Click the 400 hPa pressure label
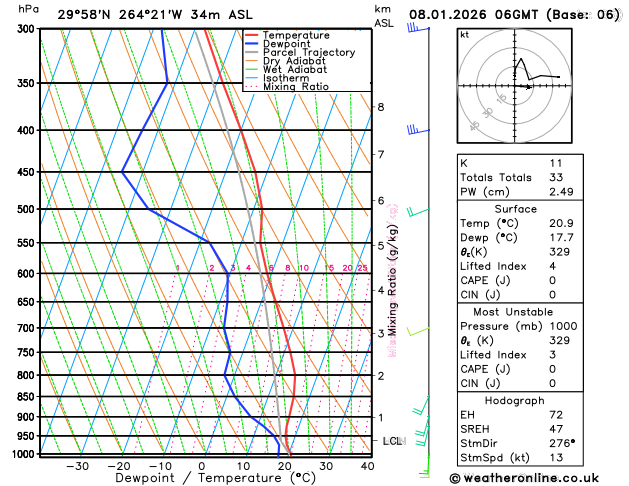Viewport: 629px width, 486px height. pos(28,130)
